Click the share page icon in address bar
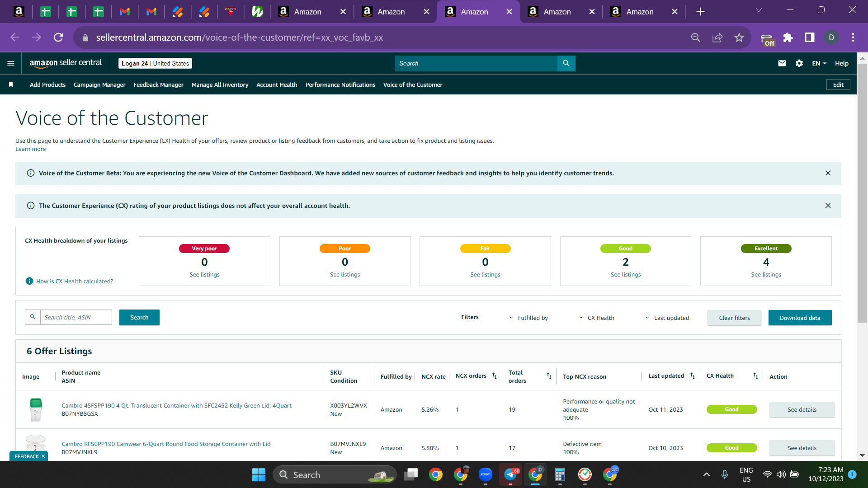 click(x=717, y=38)
